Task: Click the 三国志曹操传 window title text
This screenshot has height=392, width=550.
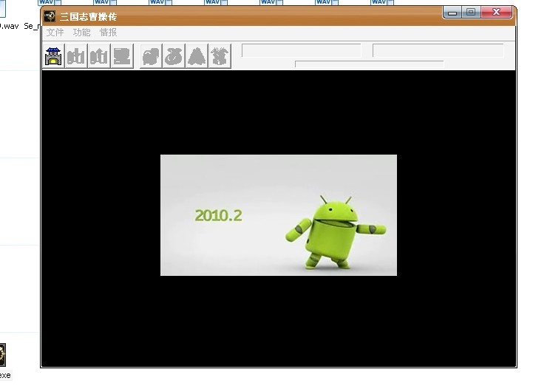Action: click(88, 16)
